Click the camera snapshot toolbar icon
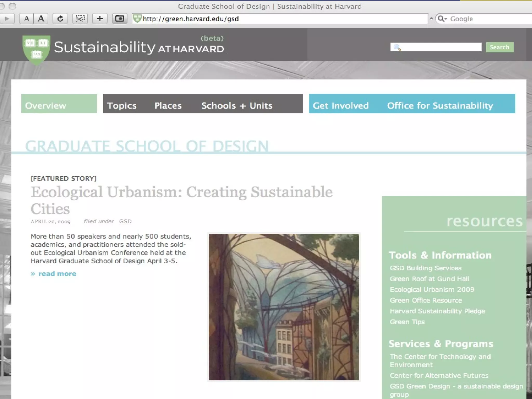 [119, 19]
